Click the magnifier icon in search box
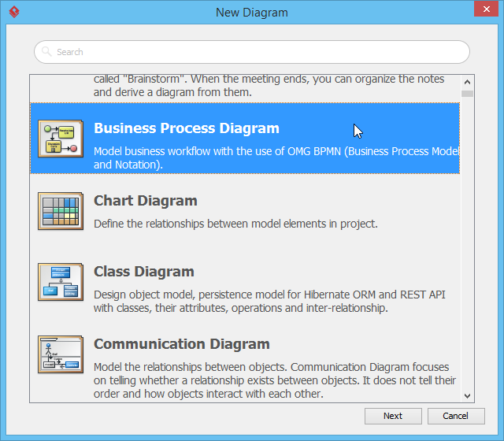This screenshot has height=441, width=504. click(x=47, y=52)
